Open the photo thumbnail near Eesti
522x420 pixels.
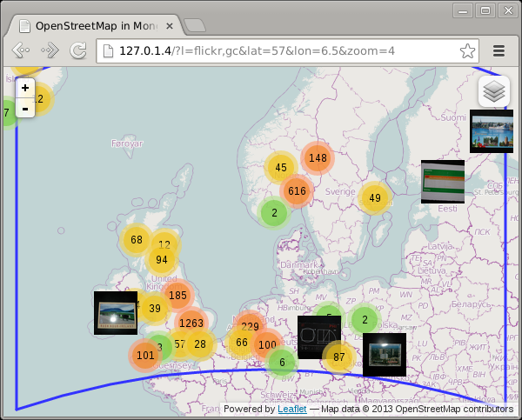coord(442,181)
